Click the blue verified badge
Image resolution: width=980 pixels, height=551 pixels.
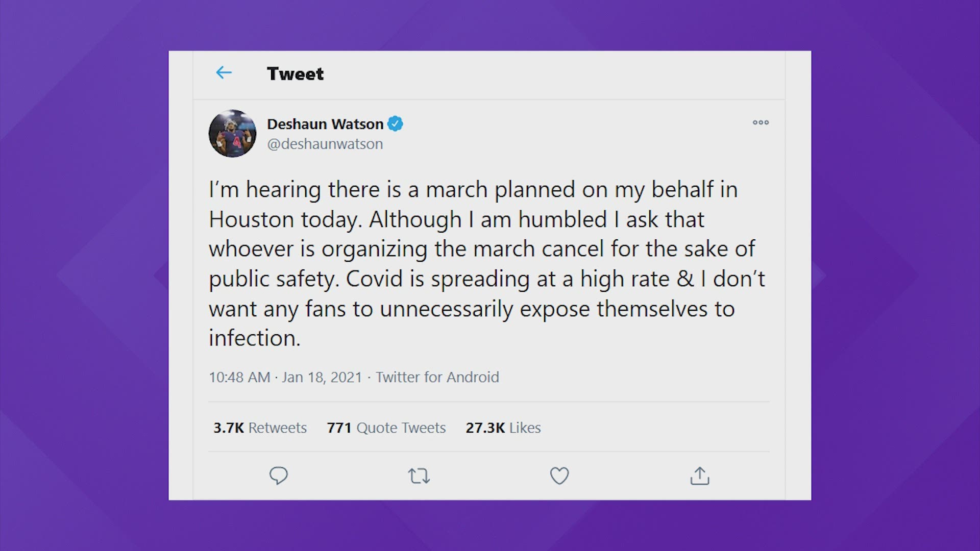point(396,124)
